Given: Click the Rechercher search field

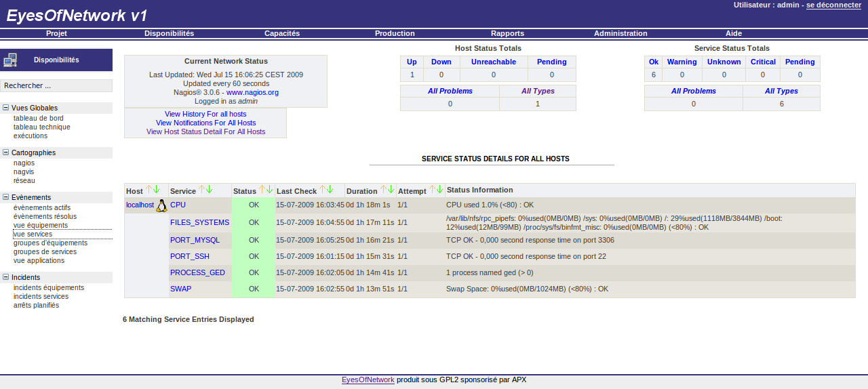Looking at the screenshot, I should coord(56,86).
